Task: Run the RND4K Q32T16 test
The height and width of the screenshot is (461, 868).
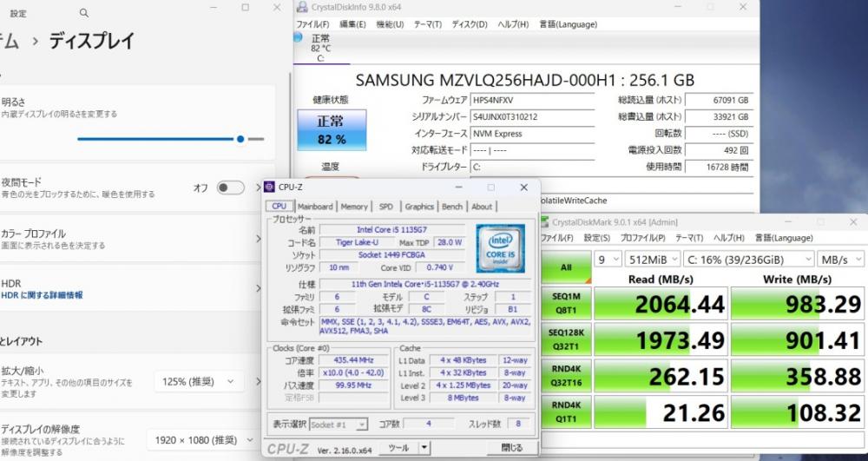Action: pos(566,376)
